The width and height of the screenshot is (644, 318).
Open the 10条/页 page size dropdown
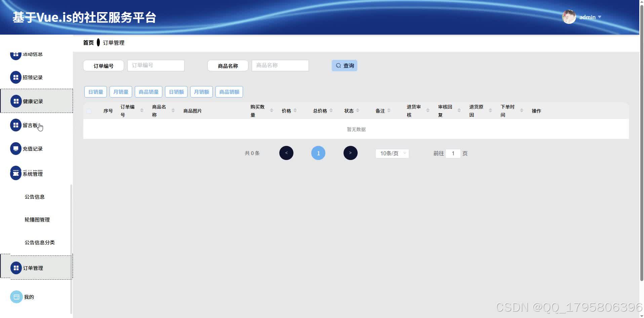pos(392,153)
